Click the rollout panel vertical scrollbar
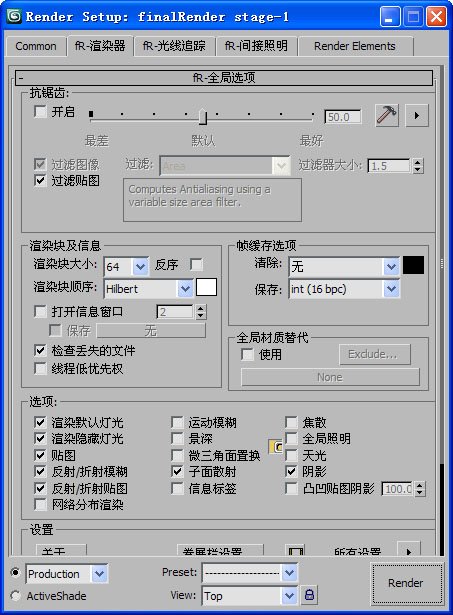The width and height of the screenshot is (453, 615). (x=442, y=310)
